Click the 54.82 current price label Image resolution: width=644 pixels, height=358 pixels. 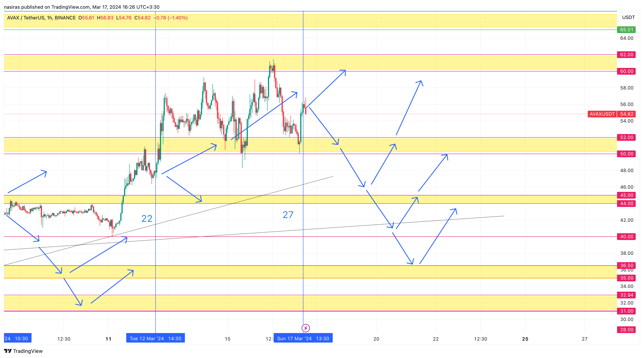point(626,114)
